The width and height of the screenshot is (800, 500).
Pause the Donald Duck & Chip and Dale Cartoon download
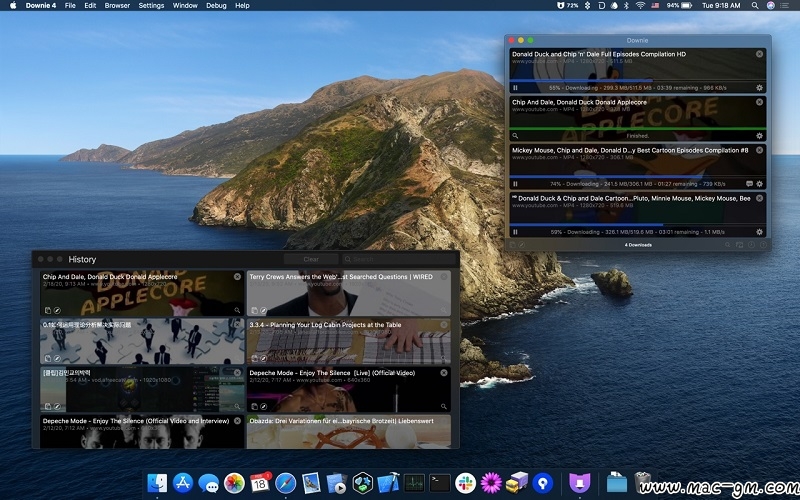(x=515, y=232)
